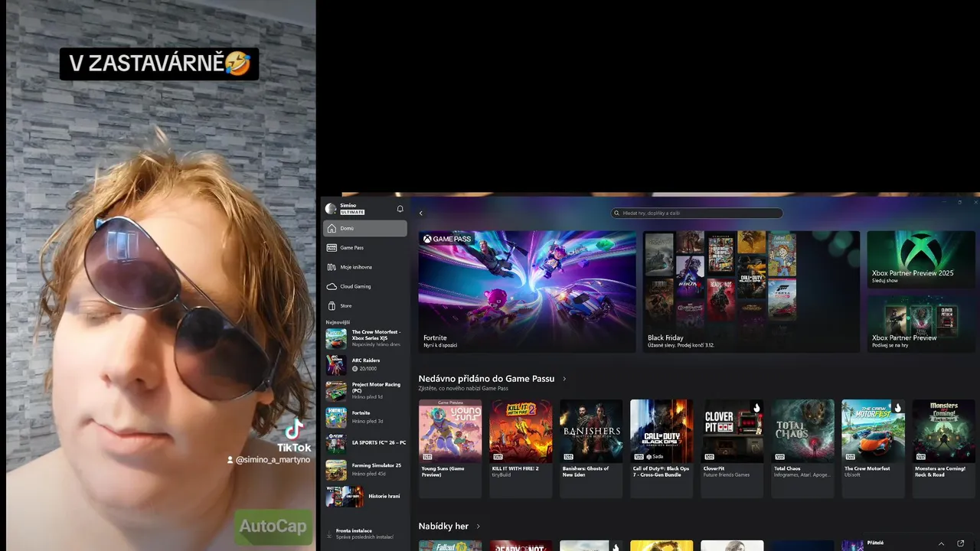Click the download queue arrow icon

point(329,534)
